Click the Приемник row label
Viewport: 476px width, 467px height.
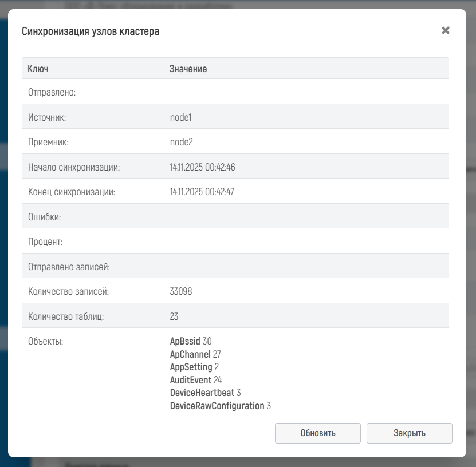48,142
